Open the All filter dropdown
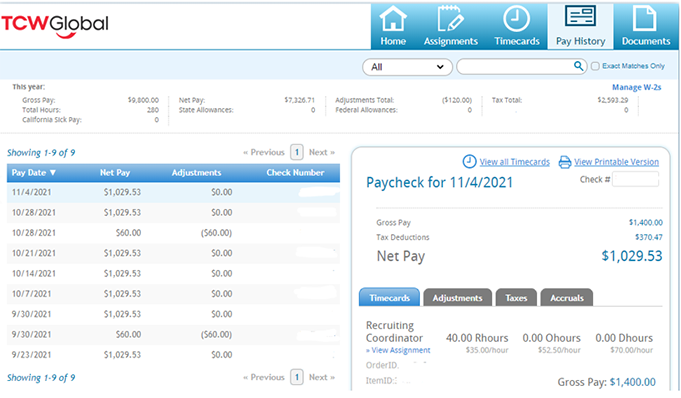This screenshot has height=398, width=681. click(x=407, y=67)
